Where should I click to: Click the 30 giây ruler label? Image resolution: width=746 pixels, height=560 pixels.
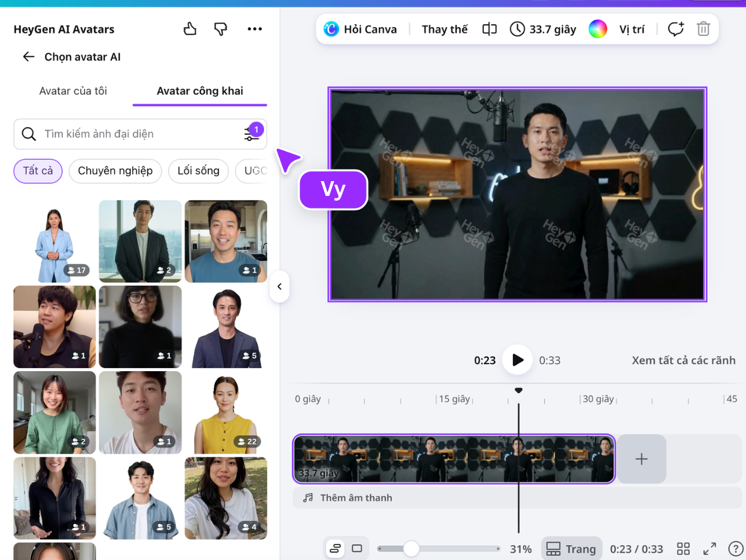tap(598, 399)
